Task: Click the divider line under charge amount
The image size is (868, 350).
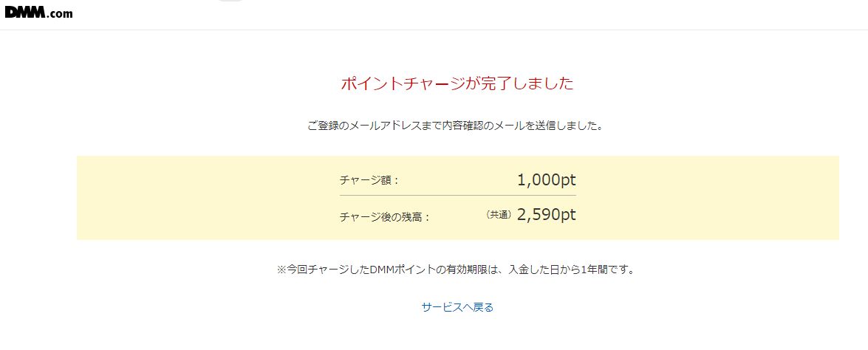Action: [458, 195]
